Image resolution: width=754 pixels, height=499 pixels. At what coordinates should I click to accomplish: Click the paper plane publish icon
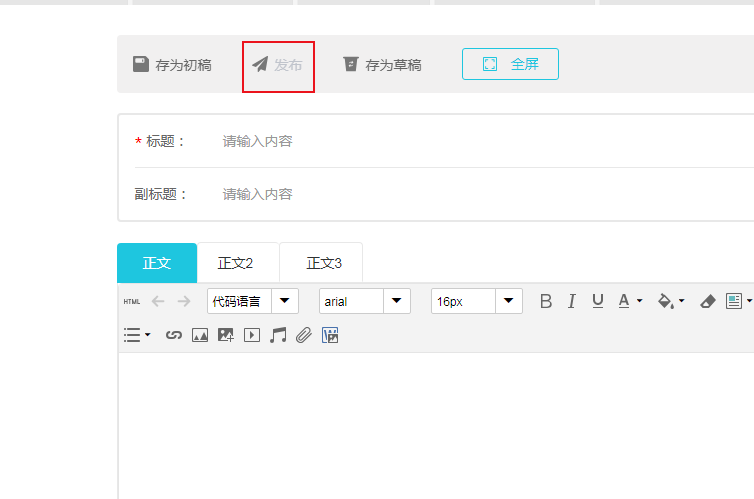tap(260, 64)
